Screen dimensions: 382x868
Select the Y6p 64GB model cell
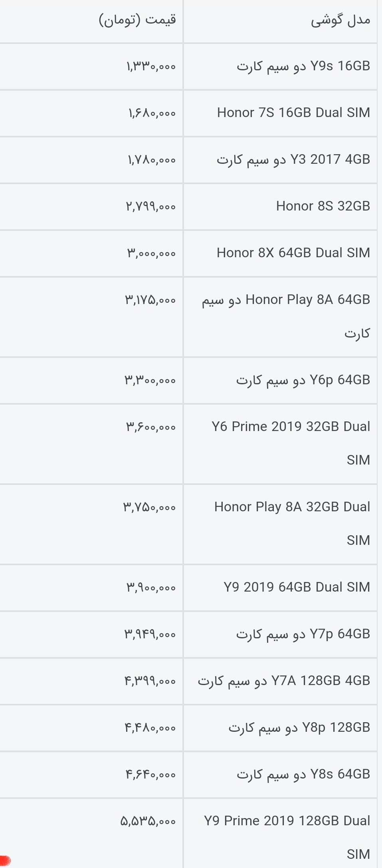pyautogui.click(x=303, y=380)
